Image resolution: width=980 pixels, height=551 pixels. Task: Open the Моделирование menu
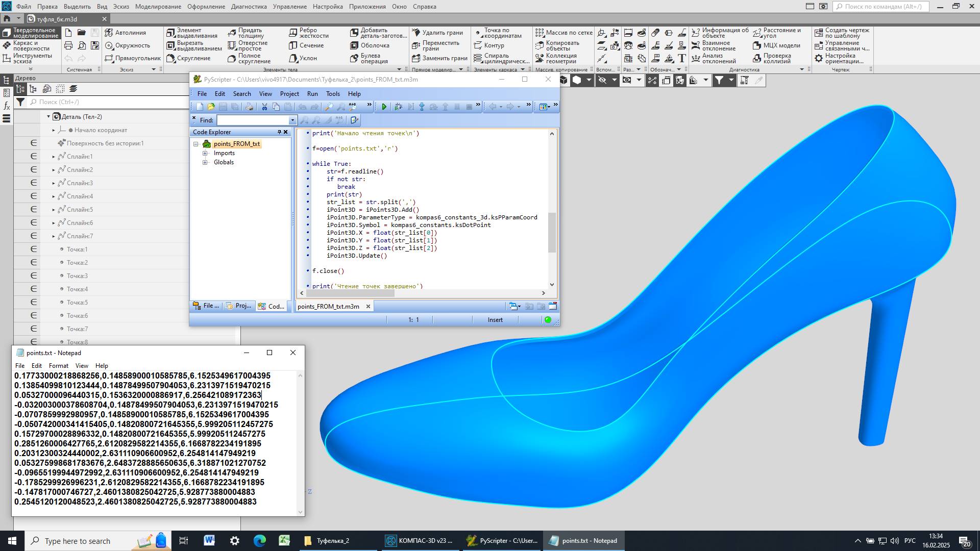click(158, 7)
